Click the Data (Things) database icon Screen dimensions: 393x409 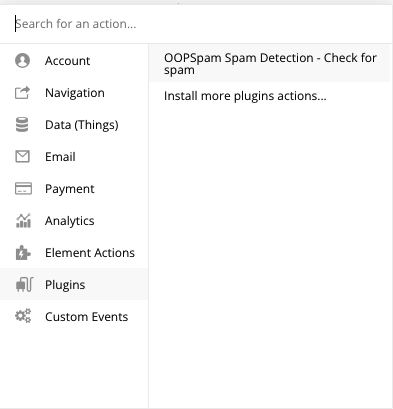click(x=22, y=125)
